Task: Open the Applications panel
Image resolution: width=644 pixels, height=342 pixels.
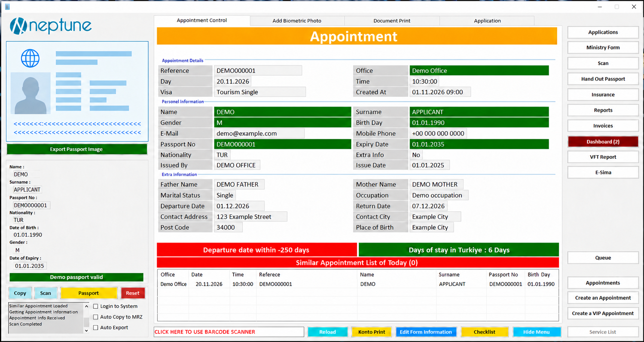Action: [x=603, y=32]
